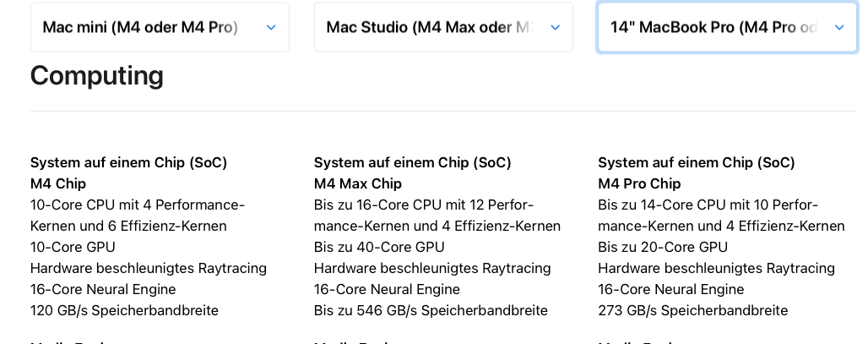Click Hardware beschleunigtes Raytracing in Mac Studio column

point(432,268)
